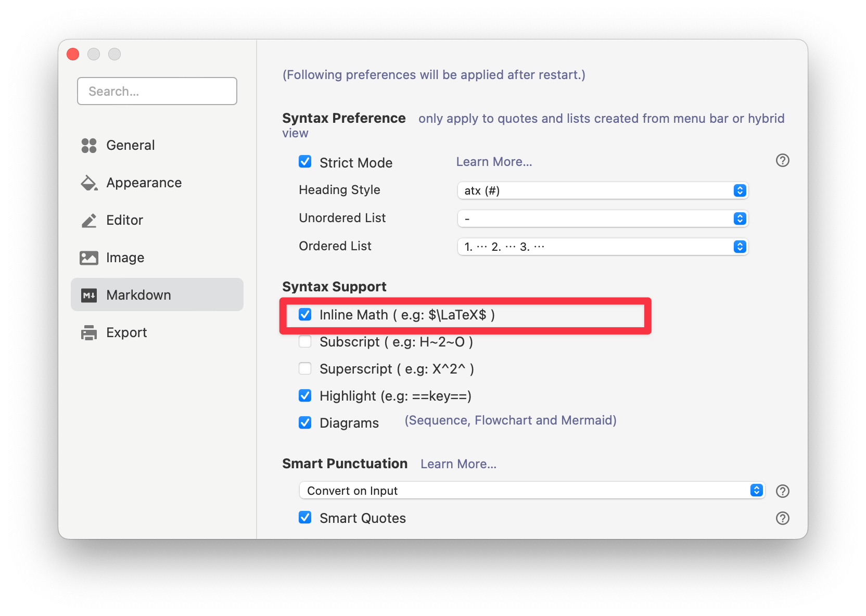Uncheck the Diagrams option
Viewport: 866px width, 616px height.
305,422
